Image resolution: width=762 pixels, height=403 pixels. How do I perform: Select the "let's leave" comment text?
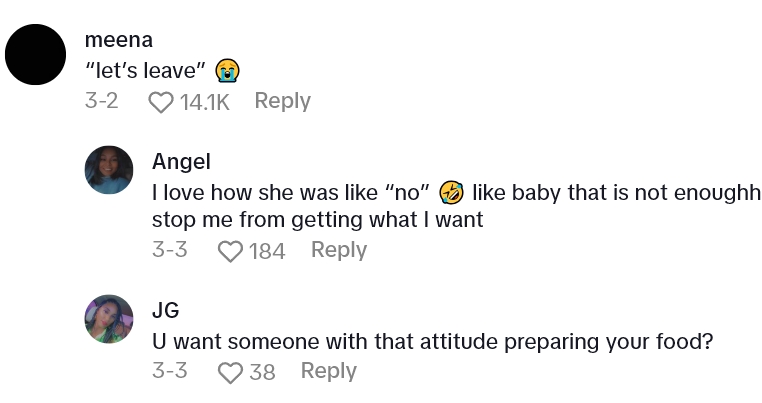tap(146, 71)
